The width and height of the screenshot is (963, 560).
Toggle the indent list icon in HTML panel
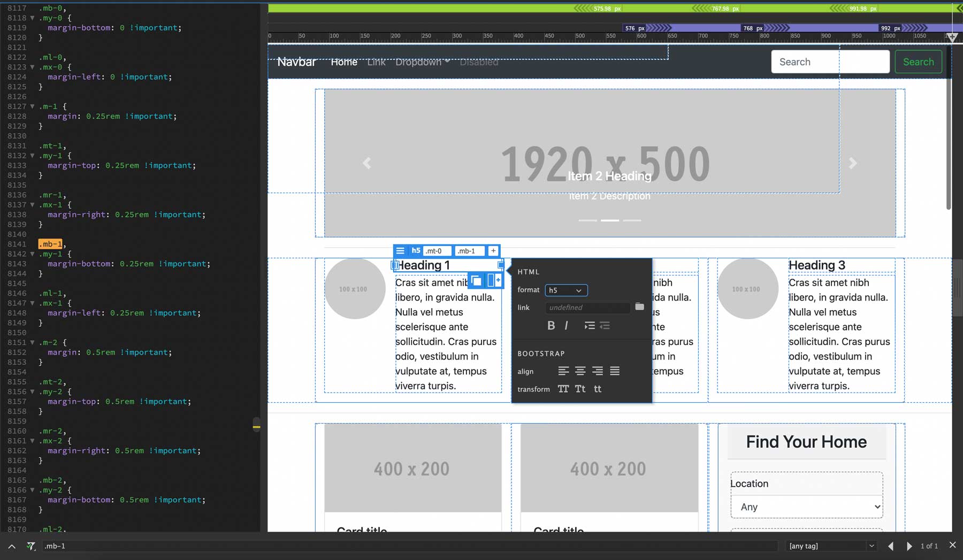(589, 325)
